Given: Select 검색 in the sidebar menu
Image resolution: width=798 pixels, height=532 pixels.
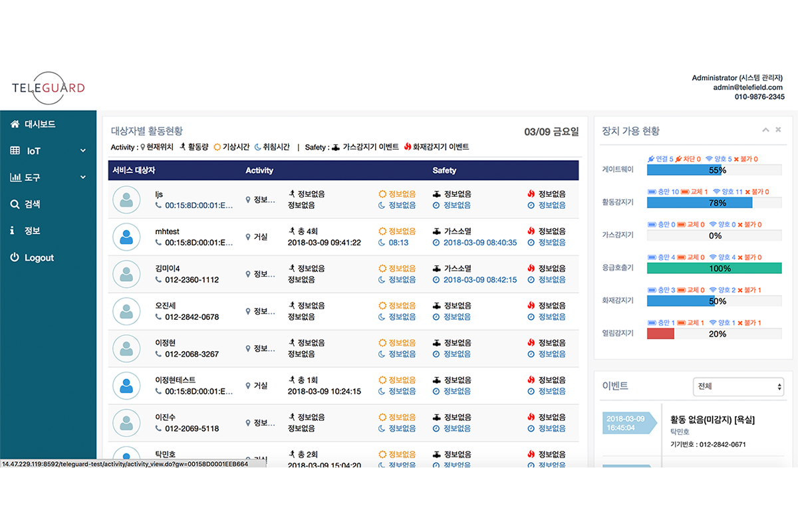Looking at the screenshot, I should click(33, 204).
